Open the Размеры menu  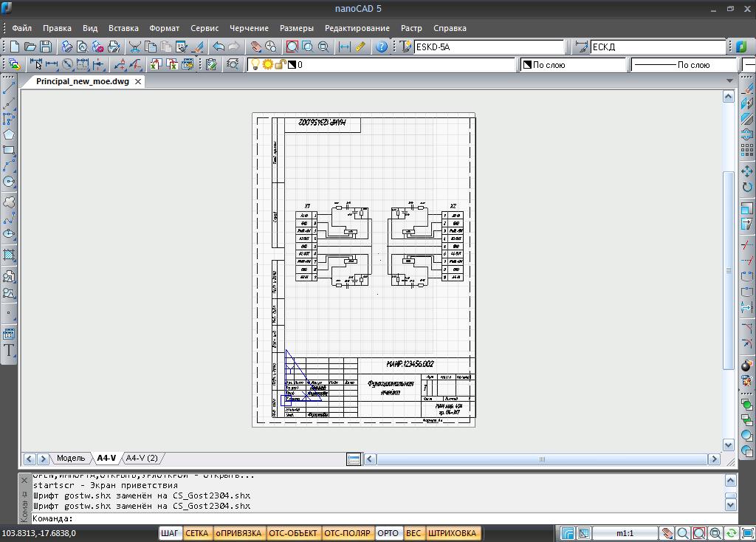tap(297, 28)
